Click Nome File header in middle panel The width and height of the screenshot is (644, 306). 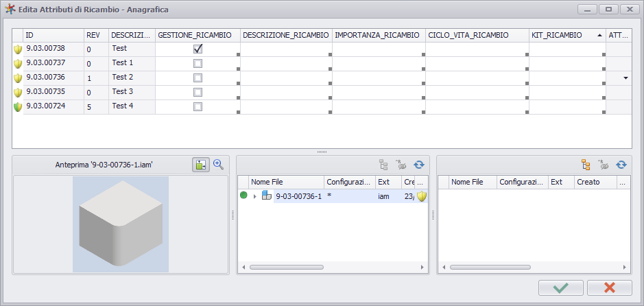tap(286, 182)
